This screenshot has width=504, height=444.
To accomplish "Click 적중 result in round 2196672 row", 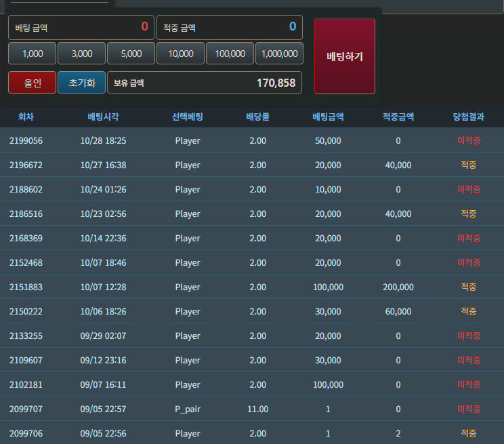I will (x=469, y=165).
